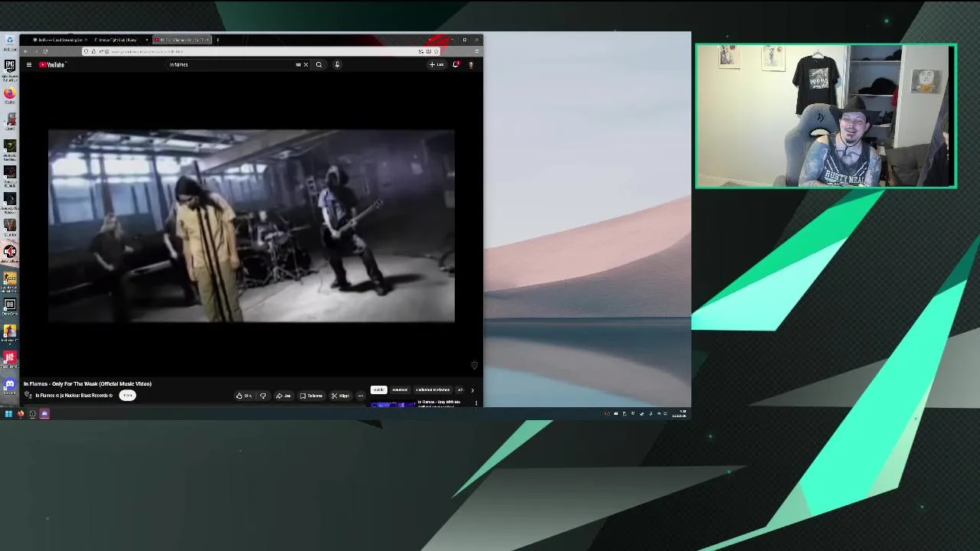Open the channel avatar icon
This screenshot has width=980, height=551.
point(28,396)
